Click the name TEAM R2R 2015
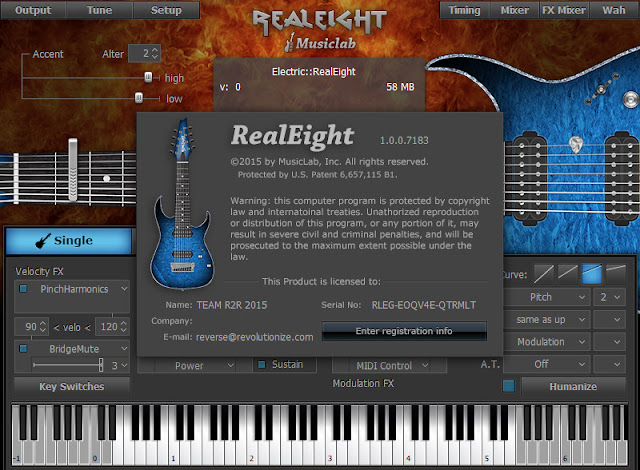This screenshot has width=640, height=470. [232, 305]
